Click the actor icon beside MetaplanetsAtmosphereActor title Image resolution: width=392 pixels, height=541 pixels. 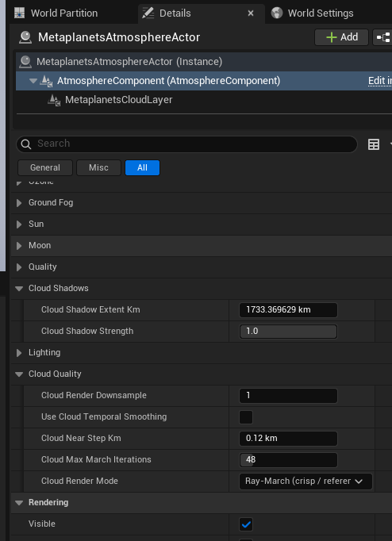(x=25, y=37)
